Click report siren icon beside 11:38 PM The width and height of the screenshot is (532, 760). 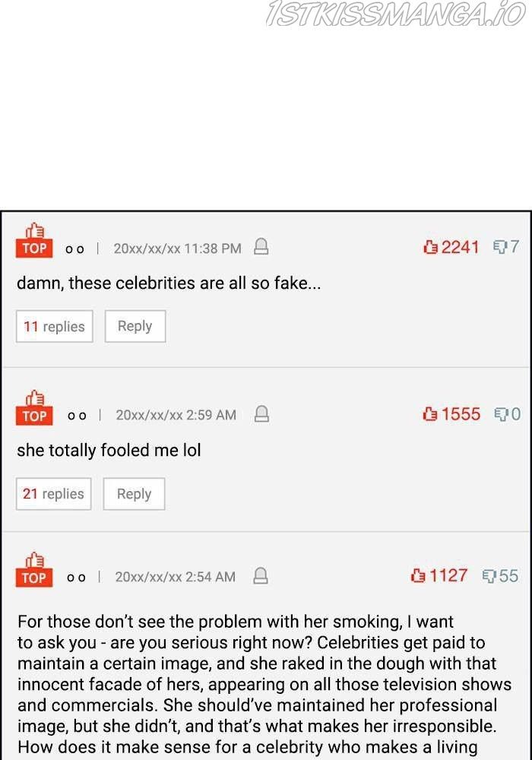[261, 247]
